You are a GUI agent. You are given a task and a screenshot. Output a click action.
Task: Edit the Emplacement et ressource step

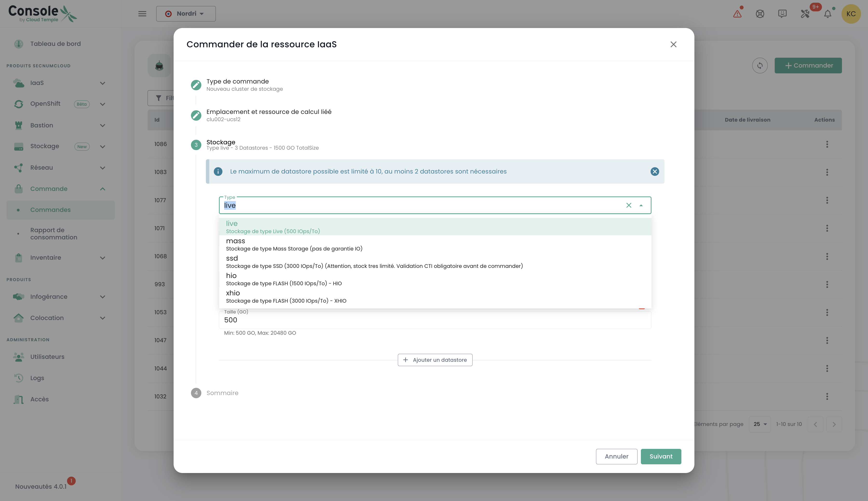click(x=196, y=115)
